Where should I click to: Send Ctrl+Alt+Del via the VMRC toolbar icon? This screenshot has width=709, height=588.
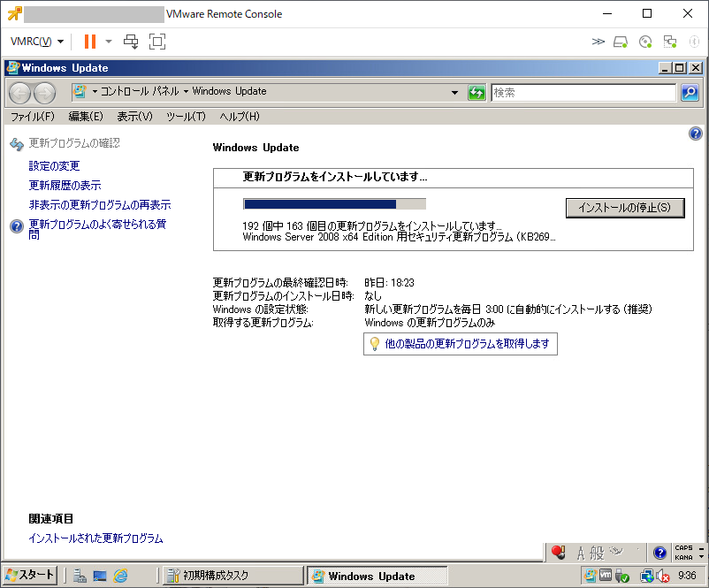[x=131, y=42]
